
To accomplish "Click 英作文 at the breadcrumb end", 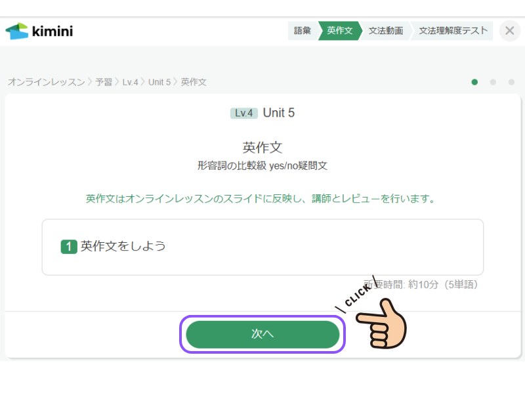I will pyautogui.click(x=194, y=82).
